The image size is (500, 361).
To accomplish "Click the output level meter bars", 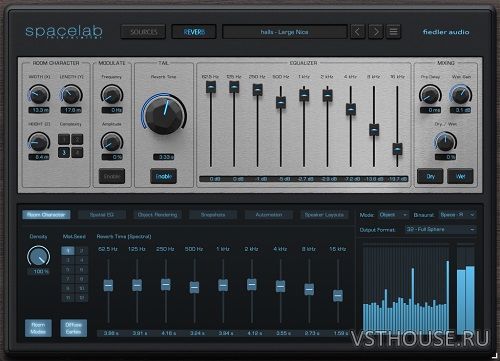I will (x=466, y=289).
